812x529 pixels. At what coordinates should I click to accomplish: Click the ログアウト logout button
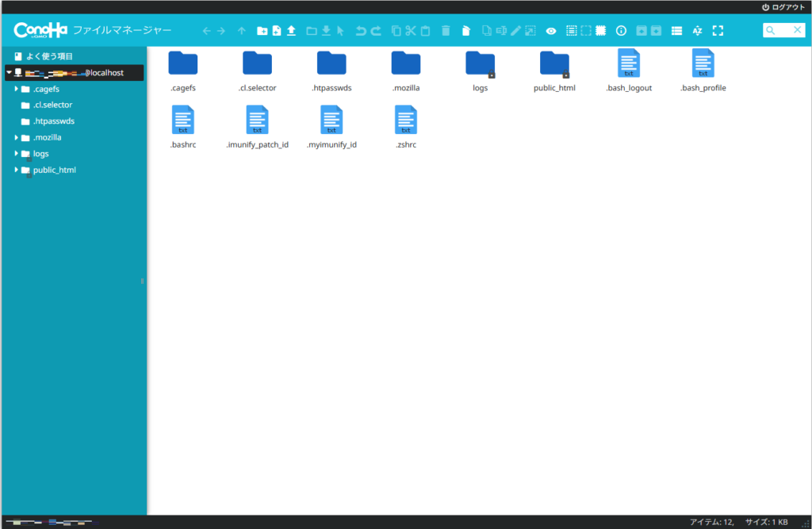click(x=783, y=6)
